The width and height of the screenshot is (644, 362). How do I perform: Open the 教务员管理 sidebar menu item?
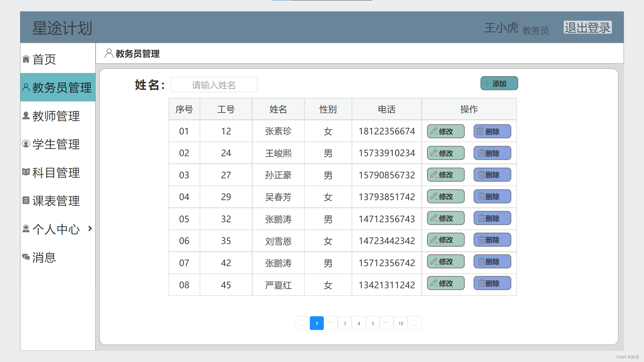click(x=58, y=87)
